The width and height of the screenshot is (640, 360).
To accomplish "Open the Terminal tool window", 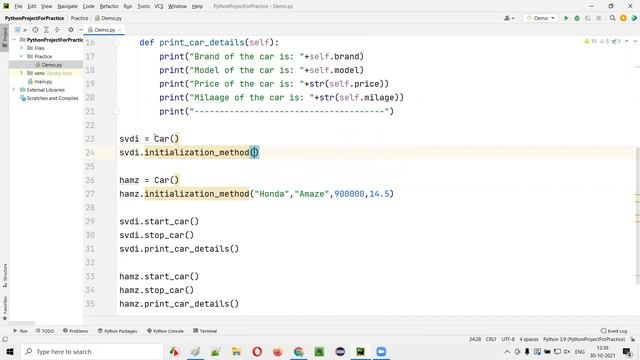I will (x=205, y=331).
